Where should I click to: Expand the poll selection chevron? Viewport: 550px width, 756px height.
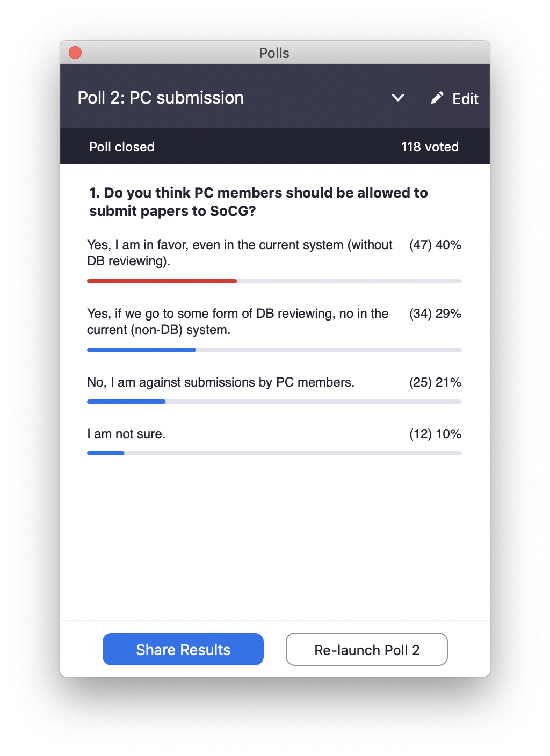(x=398, y=98)
